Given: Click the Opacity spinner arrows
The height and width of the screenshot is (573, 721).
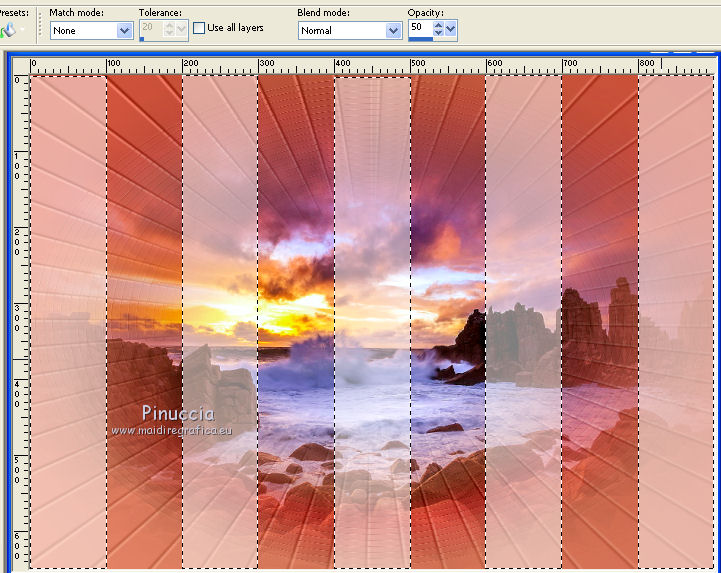Looking at the screenshot, I should [438, 29].
